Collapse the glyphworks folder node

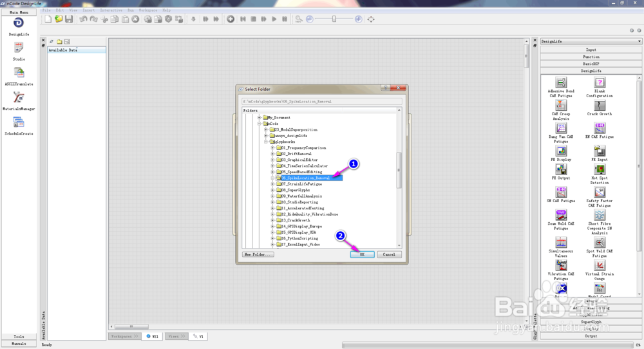pos(266,142)
